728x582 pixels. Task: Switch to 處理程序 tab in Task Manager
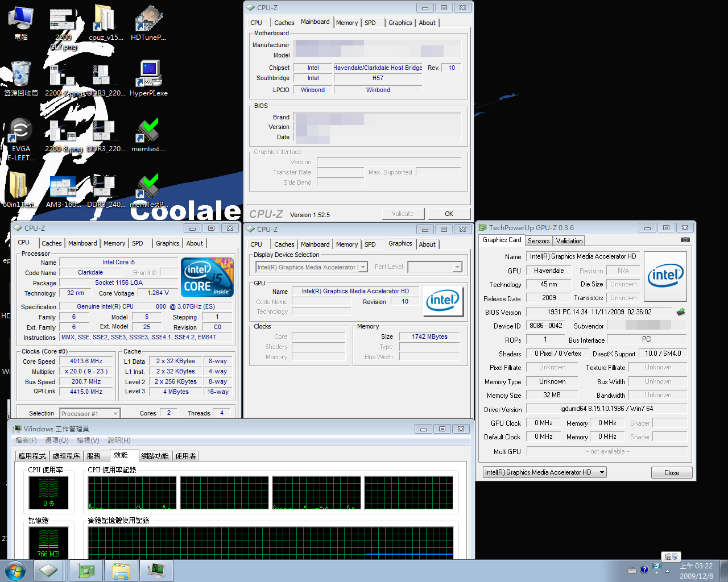click(x=67, y=456)
